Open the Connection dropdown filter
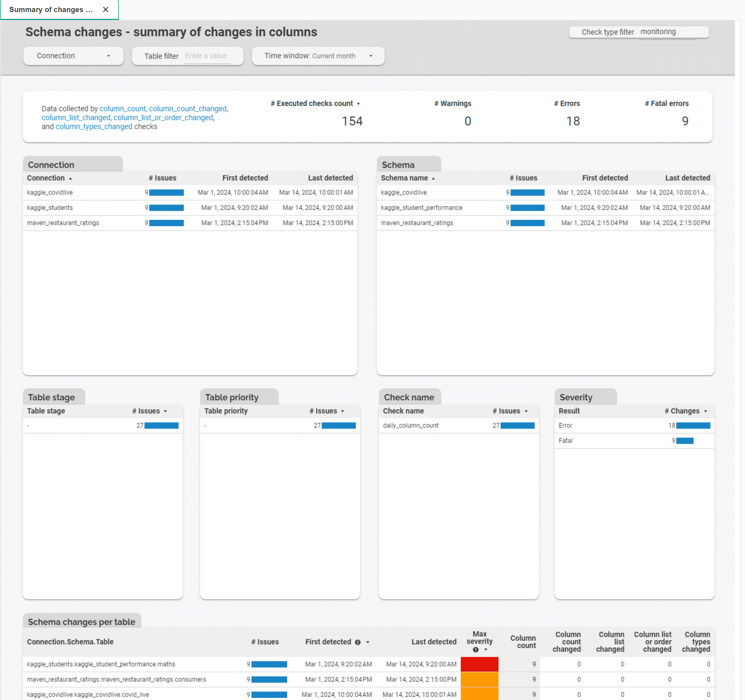The height and width of the screenshot is (700, 745). tap(73, 56)
